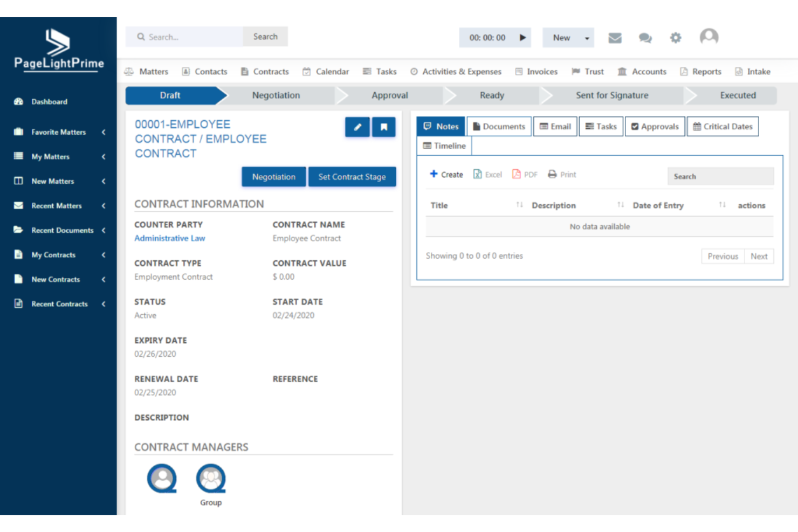This screenshot has width=798, height=532.
Task: Click the Dashboard icon in sidebar
Action: click(18, 101)
